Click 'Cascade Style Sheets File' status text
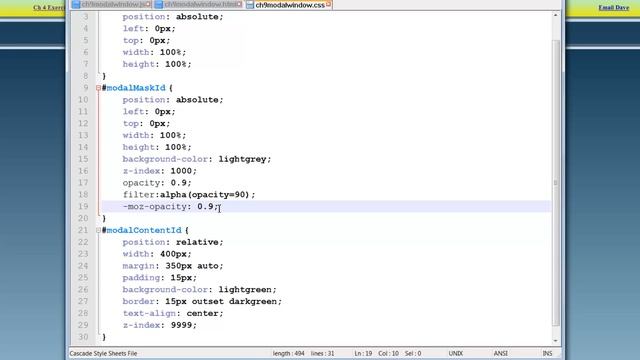640x360 pixels. pos(103,353)
